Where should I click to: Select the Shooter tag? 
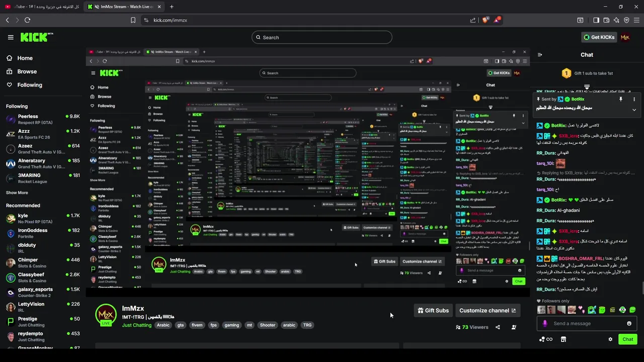tap(267, 325)
